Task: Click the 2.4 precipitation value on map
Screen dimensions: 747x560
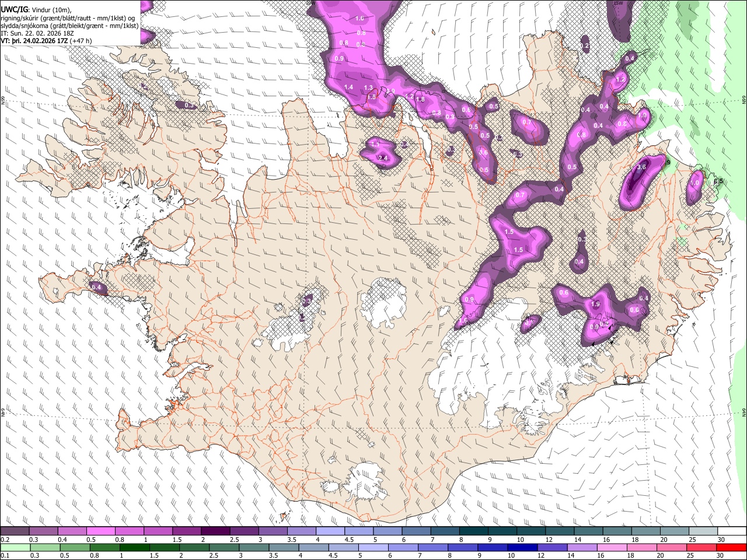Action: pos(383,158)
